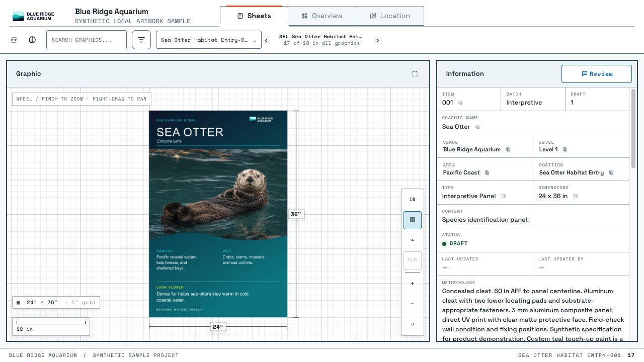Copy the Item 001 value
Image resolution: width=644 pixels, height=362 pixels.
tap(460, 103)
